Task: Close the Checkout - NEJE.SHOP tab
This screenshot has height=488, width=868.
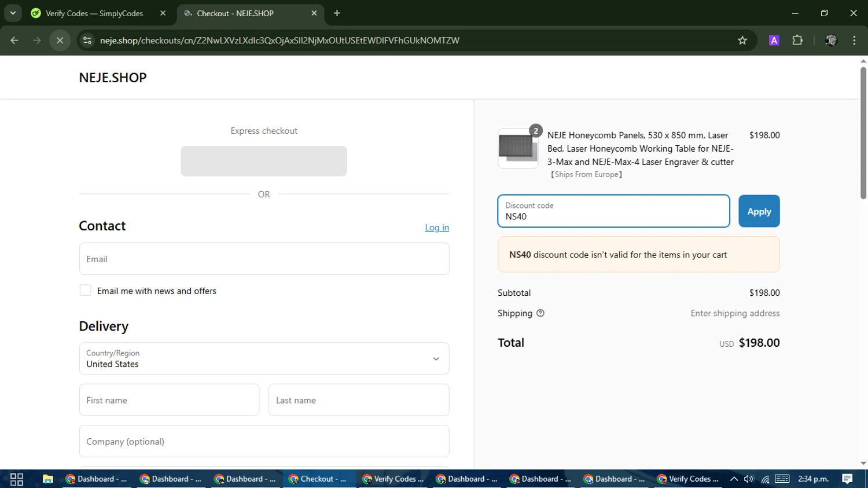Action: pyautogui.click(x=314, y=13)
